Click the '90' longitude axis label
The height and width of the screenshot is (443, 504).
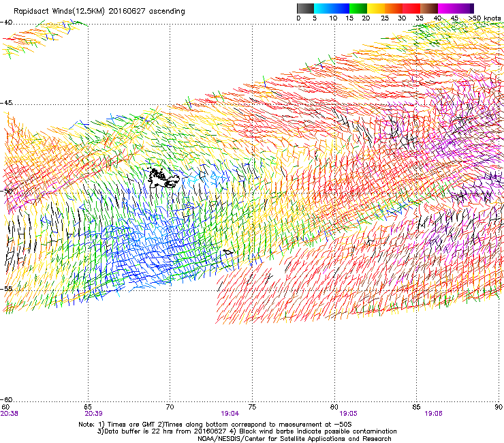coord(499,407)
